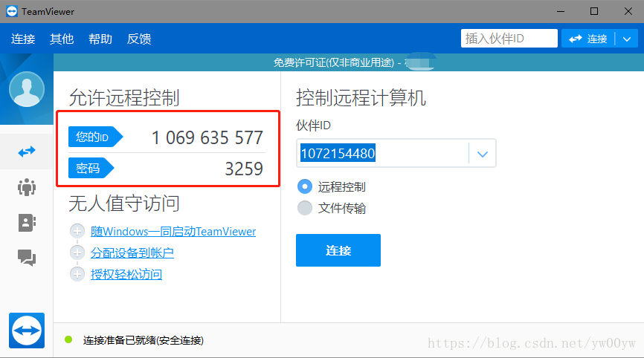Select the 文件传输 radio button
The width and height of the screenshot is (644, 358).
(x=305, y=208)
